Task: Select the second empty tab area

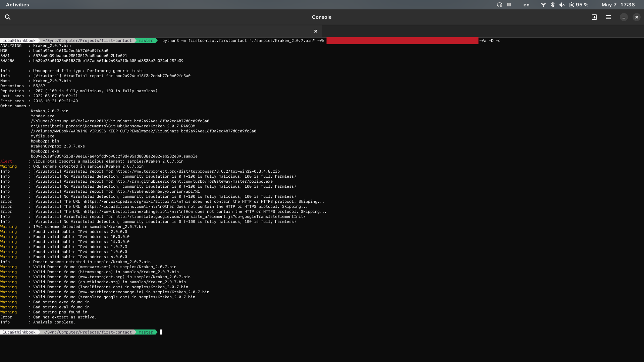Action: [x=482, y=31]
